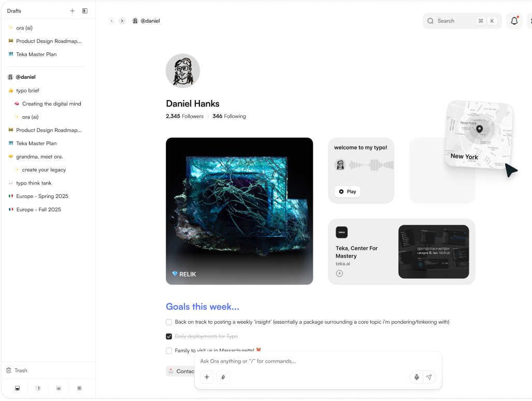This screenshot has height=401, width=532.
Task: Uncheck 'Daily deployments for Typo'
Action: 169,336
